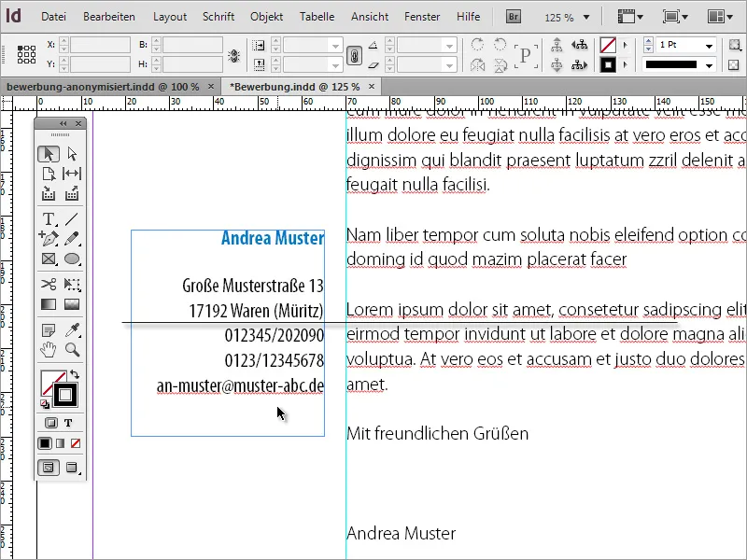Open shear angle dropdown

tap(449, 65)
